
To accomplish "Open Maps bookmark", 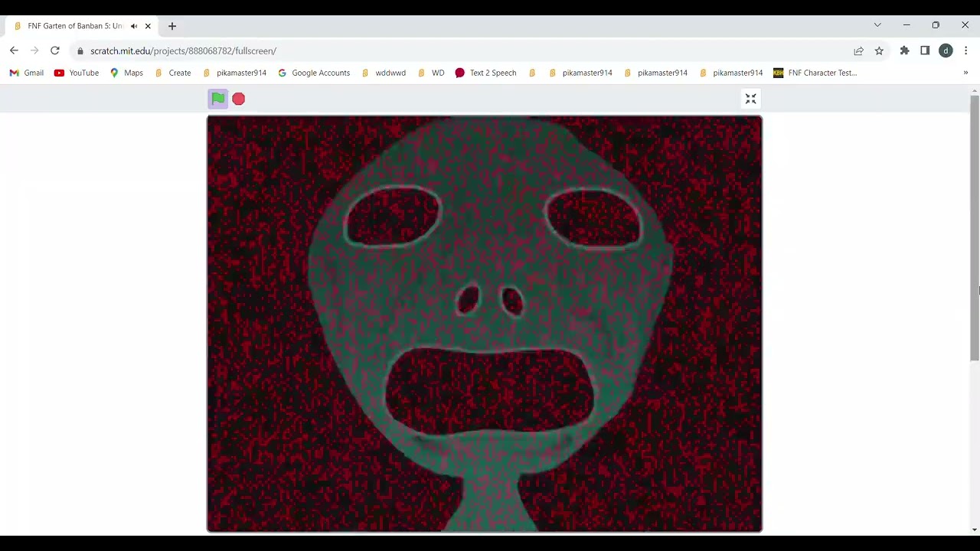I will click(126, 73).
